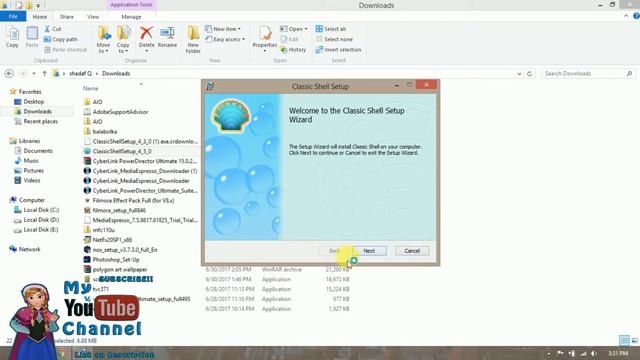Open the File tab
This screenshot has width=640, height=360.
(x=13, y=16)
